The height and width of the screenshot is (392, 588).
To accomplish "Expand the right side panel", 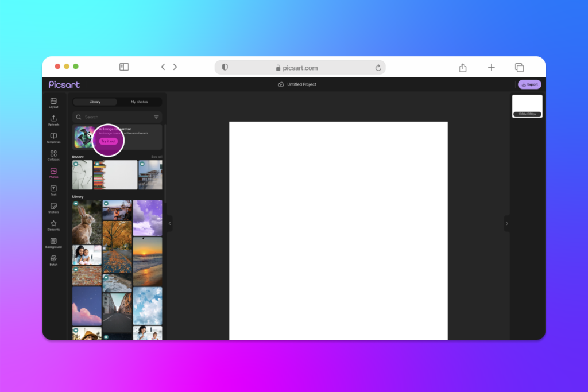I will [507, 224].
